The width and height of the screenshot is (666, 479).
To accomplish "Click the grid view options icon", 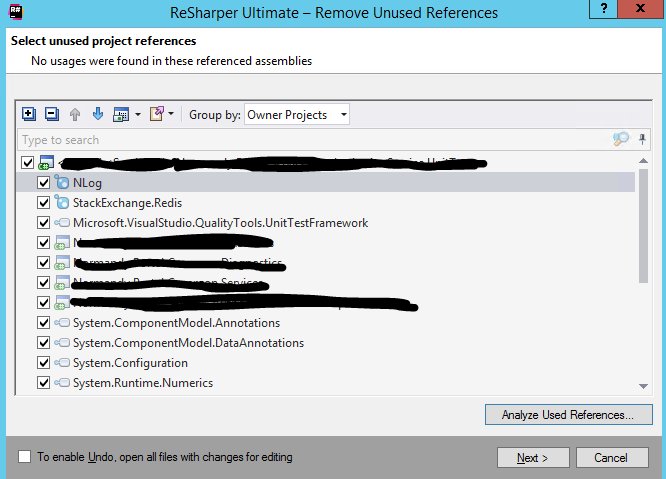I will click(x=121, y=115).
